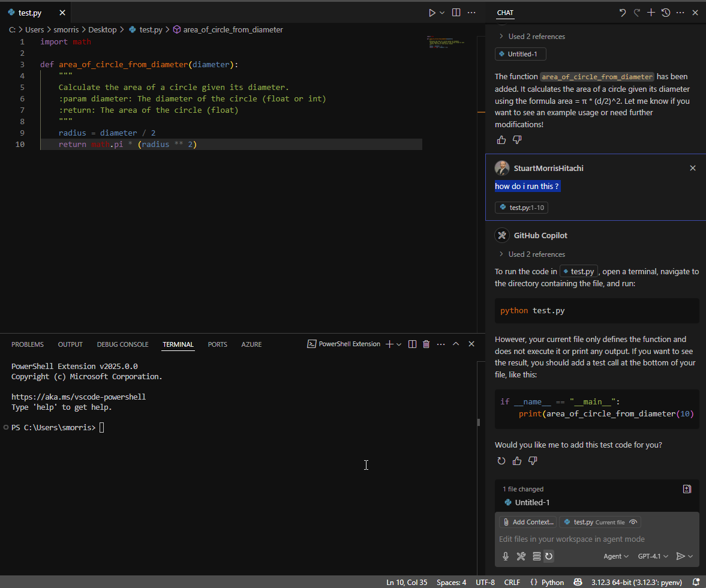
Task: Expand Used 2 references in Copilot reply
Action: [x=536, y=254]
